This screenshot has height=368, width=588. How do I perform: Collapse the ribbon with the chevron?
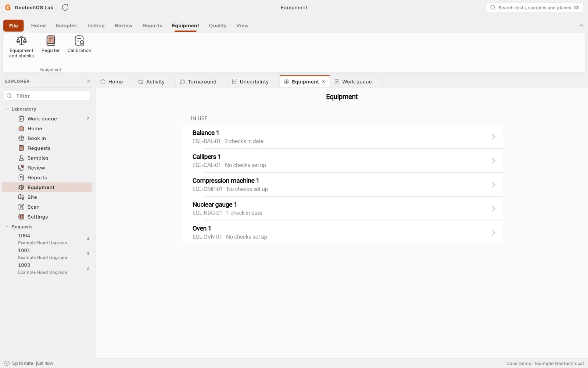click(x=581, y=25)
